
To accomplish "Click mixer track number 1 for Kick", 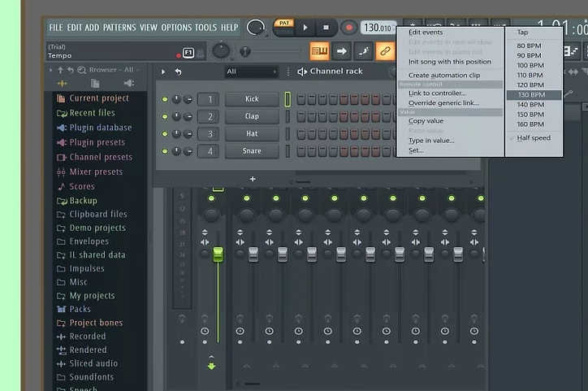I will click(209, 99).
